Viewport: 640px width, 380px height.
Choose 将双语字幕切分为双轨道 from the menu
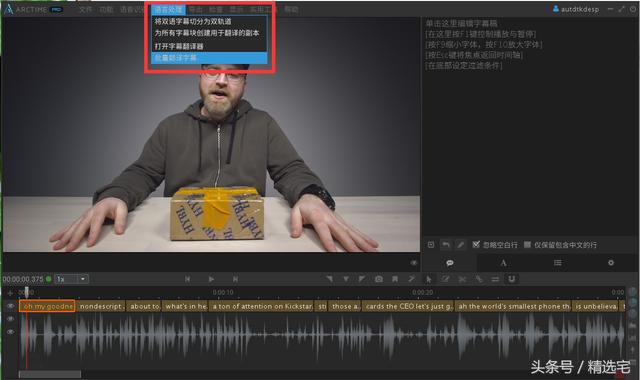209,22
